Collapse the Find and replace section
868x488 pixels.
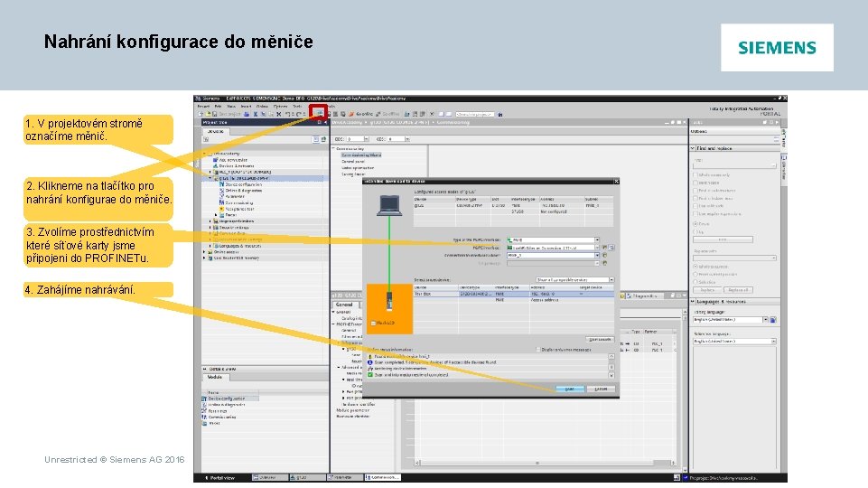[693, 148]
